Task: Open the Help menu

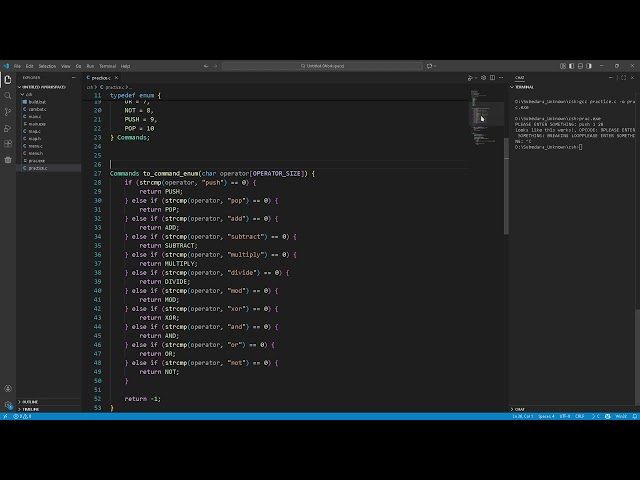Action: click(x=125, y=66)
